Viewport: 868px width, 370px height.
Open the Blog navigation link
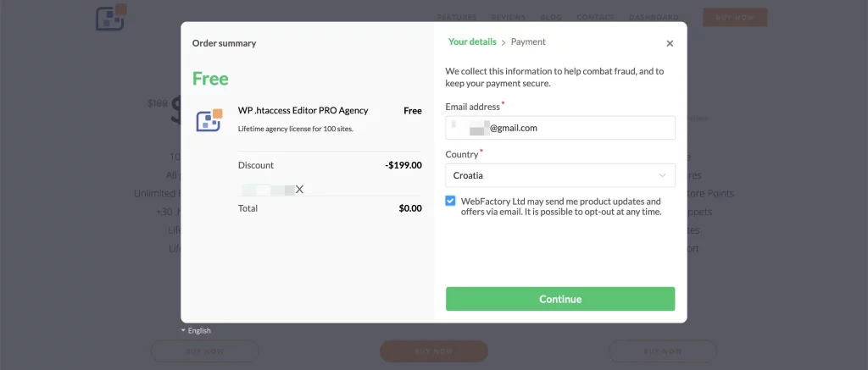pos(550,17)
